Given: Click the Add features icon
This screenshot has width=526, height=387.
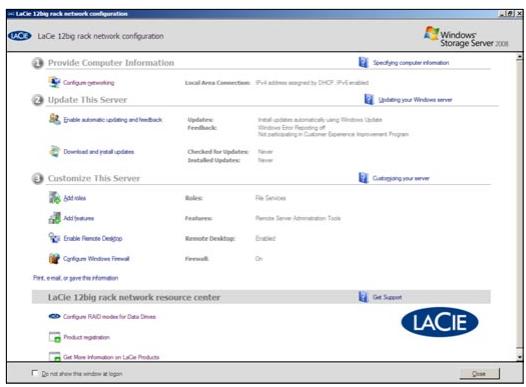Looking at the screenshot, I should pyautogui.click(x=54, y=218).
